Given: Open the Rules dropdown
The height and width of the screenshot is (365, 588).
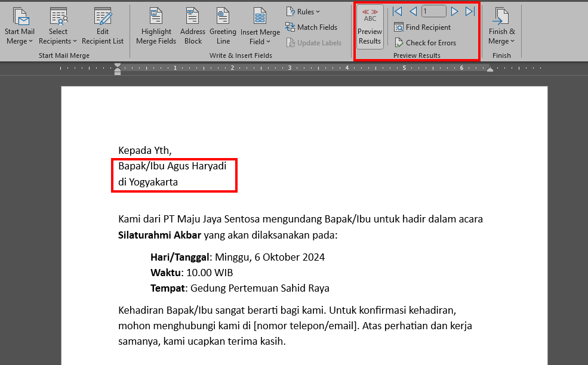Looking at the screenshot, I should coord(304,11).
